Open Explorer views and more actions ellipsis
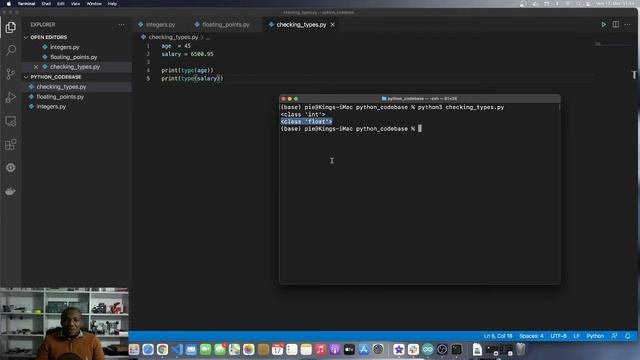640x360 pixels. click(x=121, y=24)
